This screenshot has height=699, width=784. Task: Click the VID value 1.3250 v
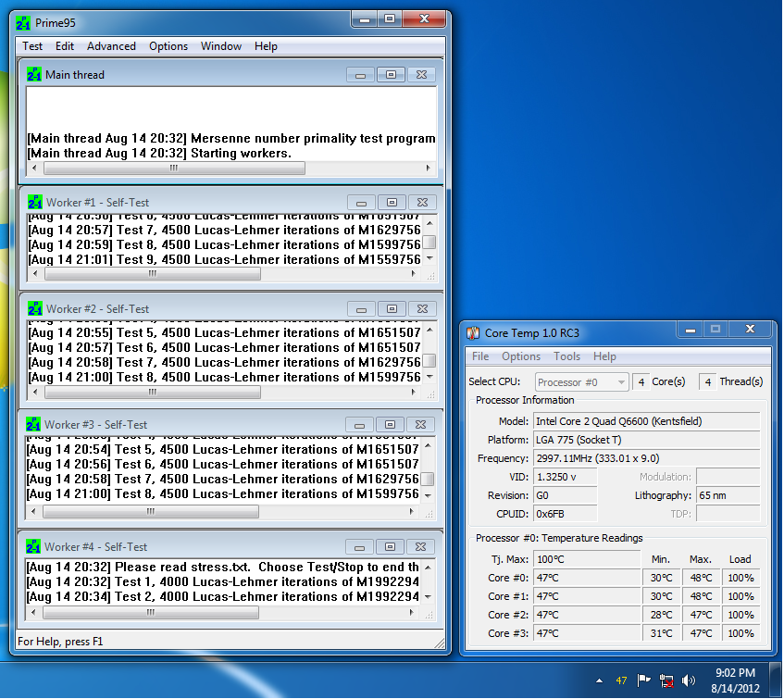(565, 477)
